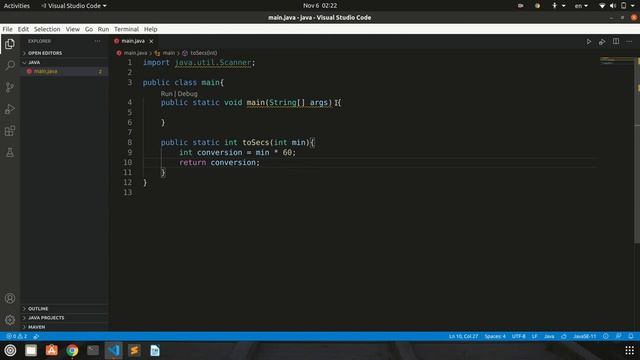Open the Selection menu
Viewport: 640px width, 360px height.
pyautogui.click(x=47, y=29)
